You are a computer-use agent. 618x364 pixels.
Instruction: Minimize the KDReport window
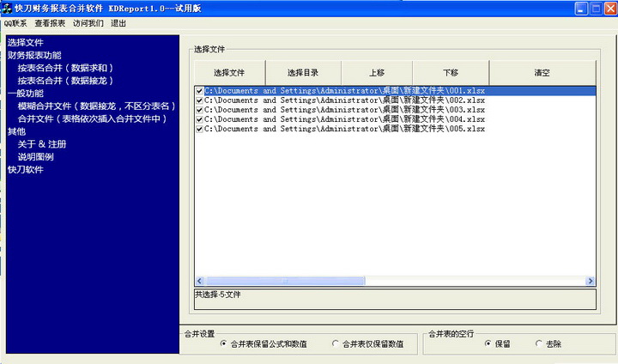[581, 9]
